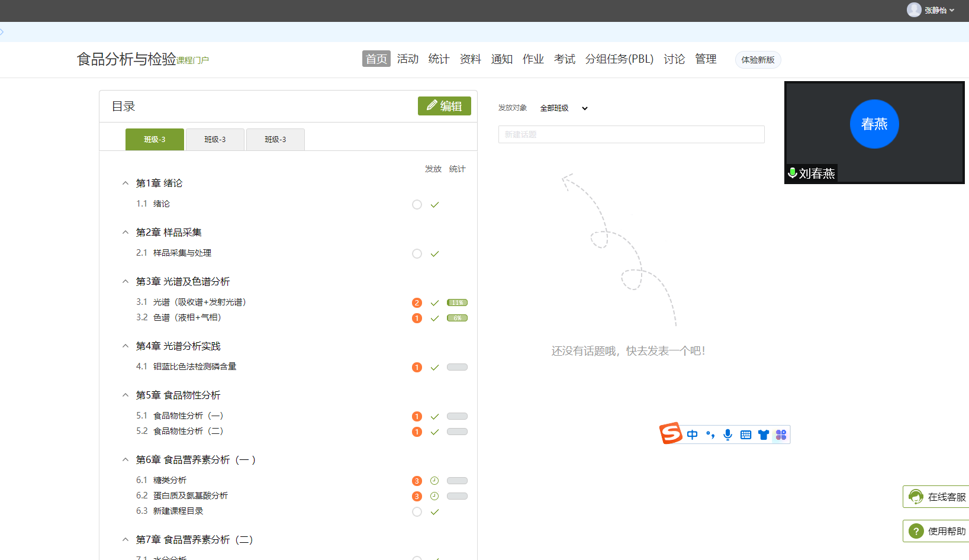Collapse chapter 第1章 绪论
This screenshot has height=560, width=969.
coord(125,184)
